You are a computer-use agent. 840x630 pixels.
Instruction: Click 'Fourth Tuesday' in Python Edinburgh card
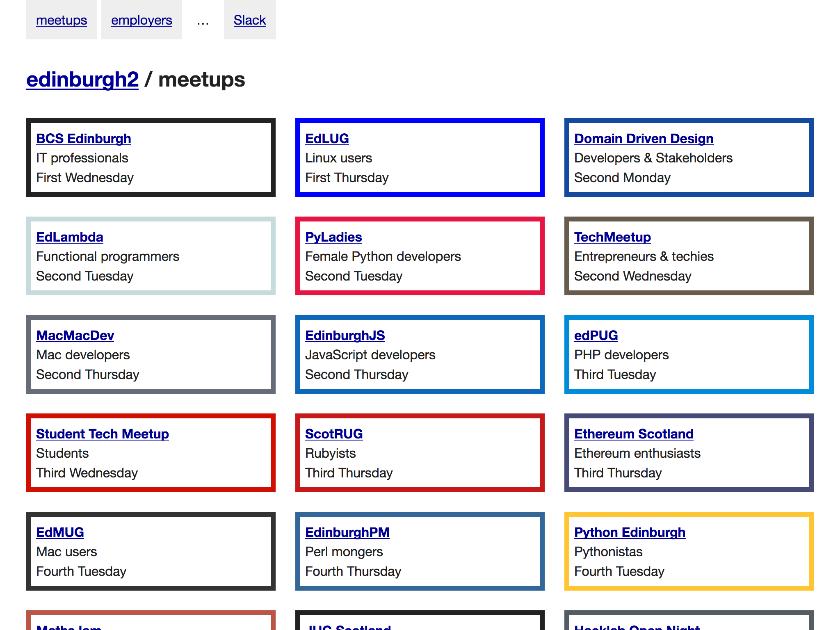tap(619, 571)
